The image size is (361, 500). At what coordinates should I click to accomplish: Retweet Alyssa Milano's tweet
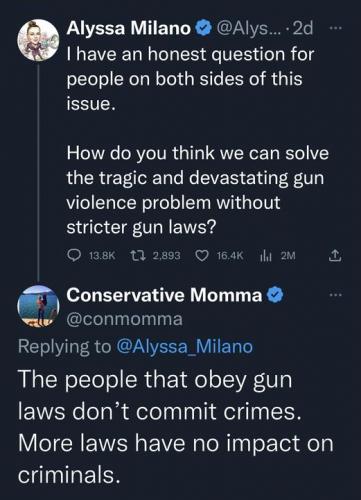point(137,256)
